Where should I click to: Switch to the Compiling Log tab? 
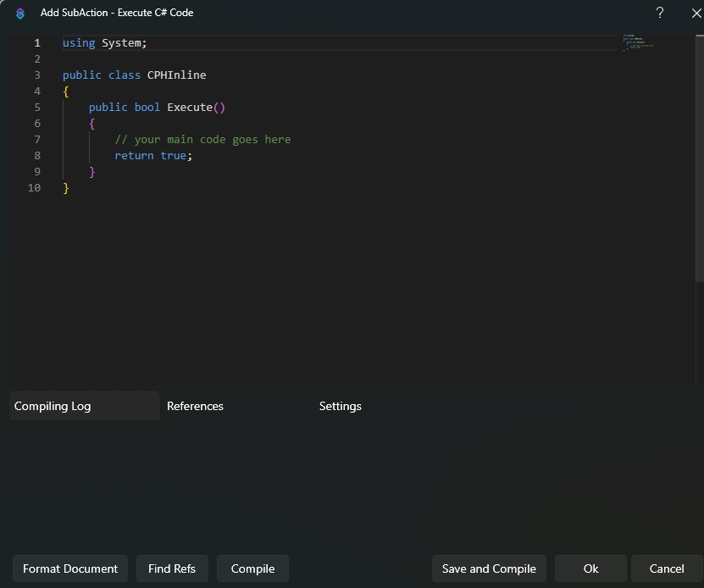[x=53, y=406]
